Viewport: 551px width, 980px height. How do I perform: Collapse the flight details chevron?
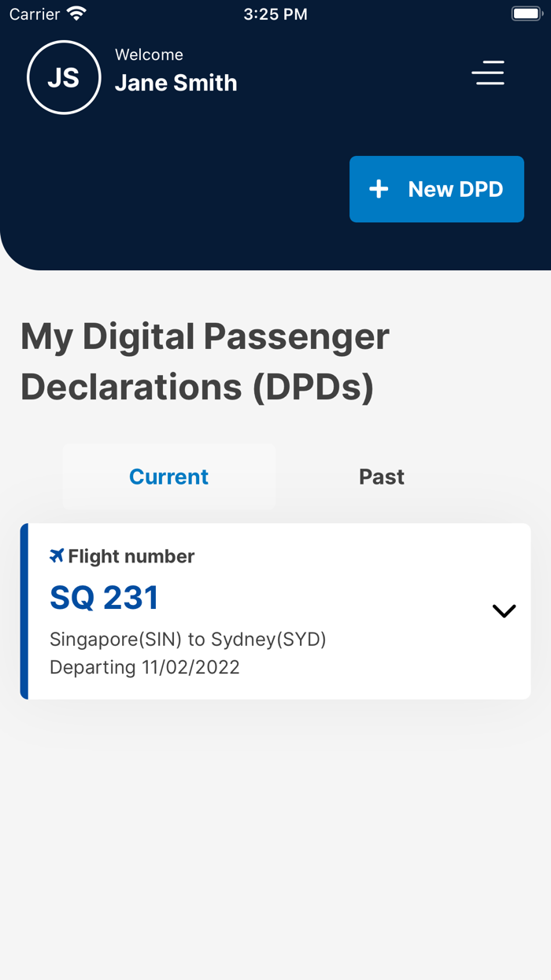pos(503,611)
